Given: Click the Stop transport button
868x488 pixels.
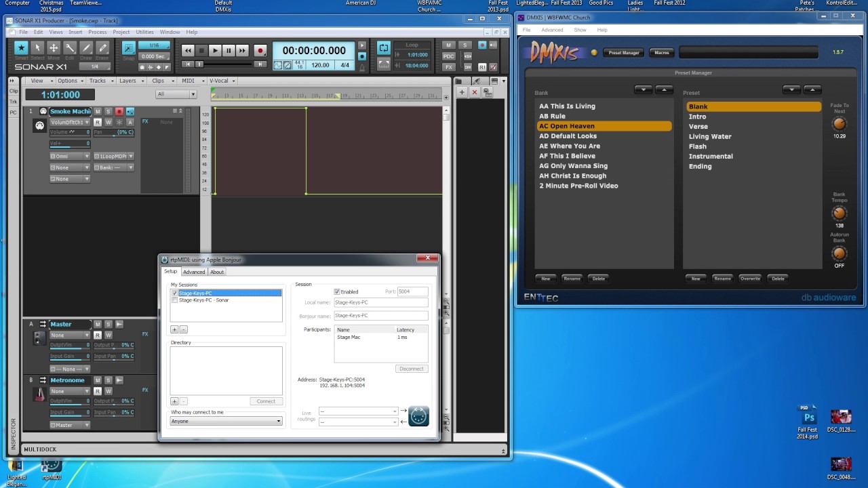Looking at the screenshot, I should click(x=201, y=50).
